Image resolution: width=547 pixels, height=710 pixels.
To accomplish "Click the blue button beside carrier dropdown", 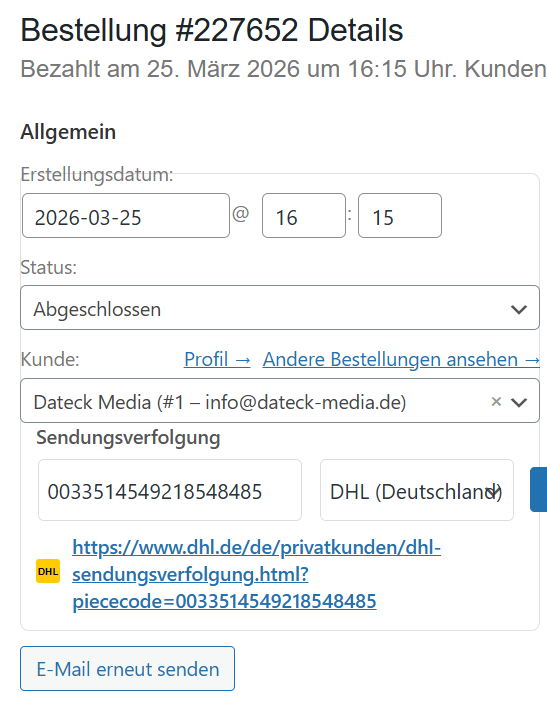I will tap(539, 489).
